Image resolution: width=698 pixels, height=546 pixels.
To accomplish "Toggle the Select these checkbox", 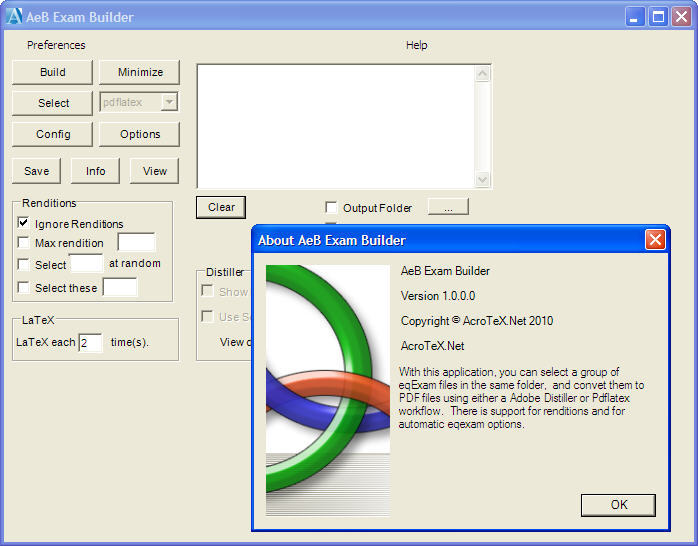I will click(24, 288).
